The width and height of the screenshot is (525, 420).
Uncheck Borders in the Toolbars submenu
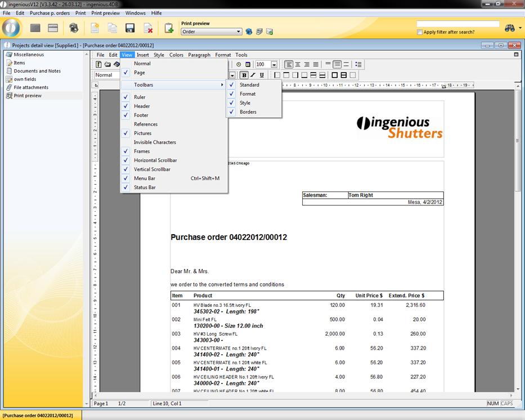tap(248, 112)
